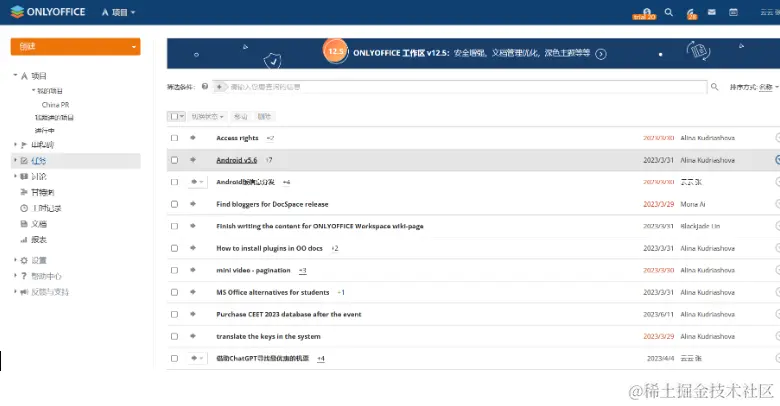Click the ONLYOFFICE logo
Screen dimensions: 780x406
point(48,12)
